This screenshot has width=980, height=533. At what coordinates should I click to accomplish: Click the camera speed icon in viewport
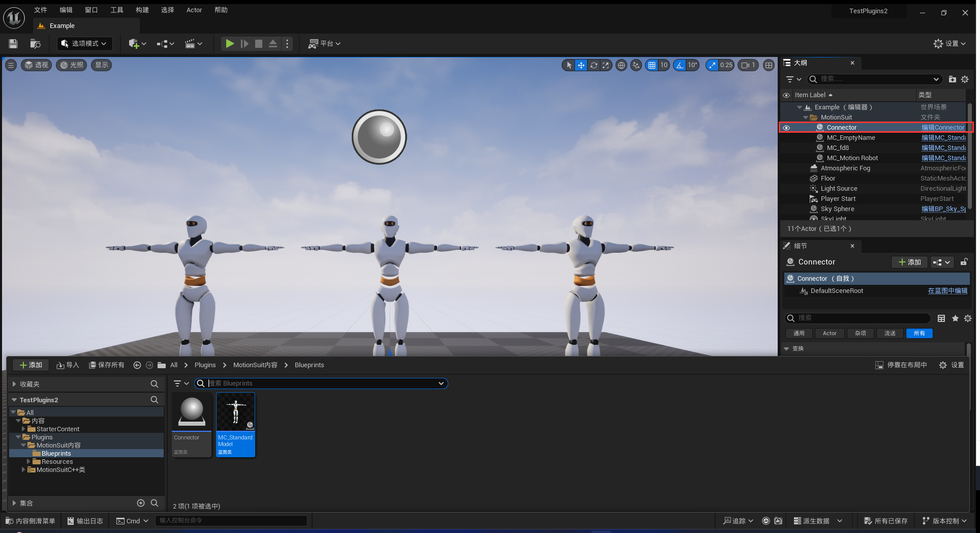pos(746,65)
